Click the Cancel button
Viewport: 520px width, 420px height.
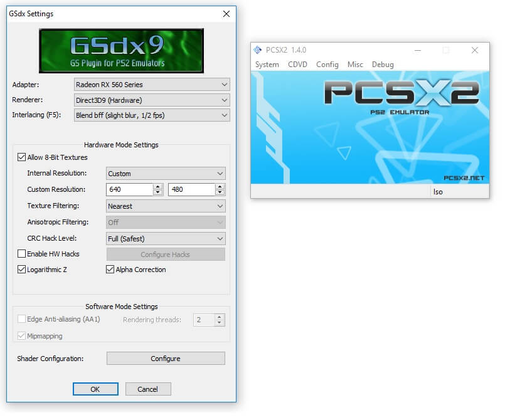148,389
